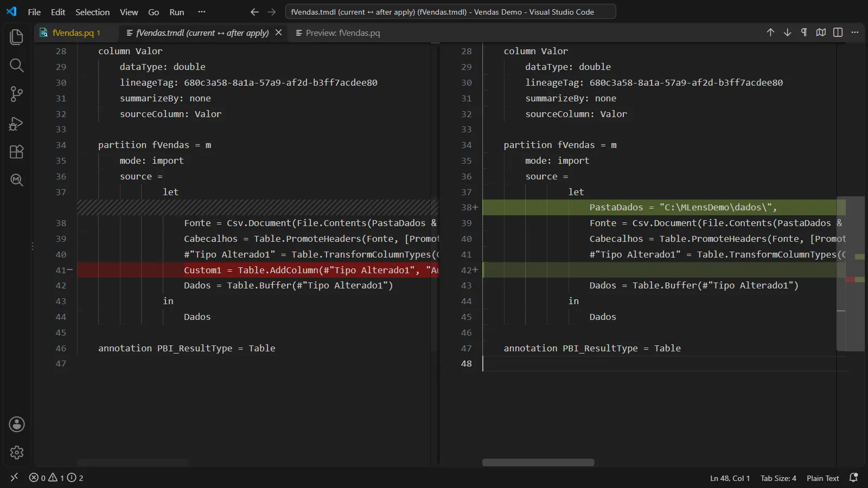Open the Explorer view in activity bar

point(17,37)
